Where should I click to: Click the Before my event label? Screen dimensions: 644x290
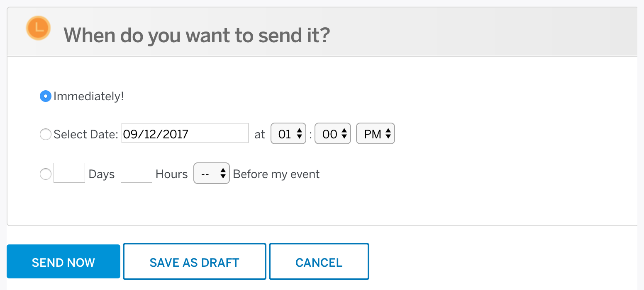click(276, 174)
